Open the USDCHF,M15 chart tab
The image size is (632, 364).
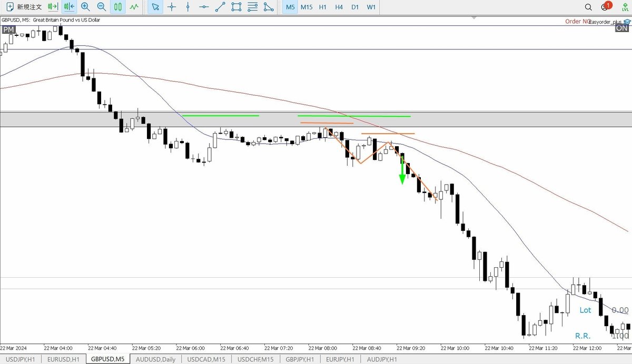(256, 359)
